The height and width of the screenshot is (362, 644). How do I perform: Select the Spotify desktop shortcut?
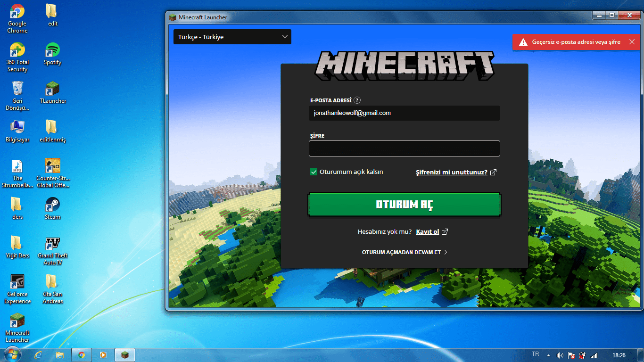click(x=52, y=54)
